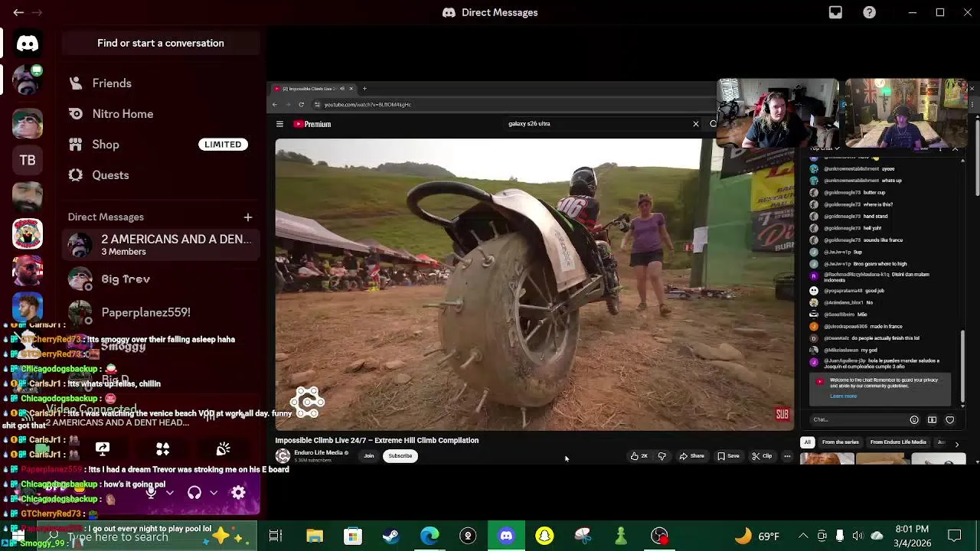Screen dimensions: 980x551
Task: Open Task View on the taskbar
Action: [x=276, y=536]
